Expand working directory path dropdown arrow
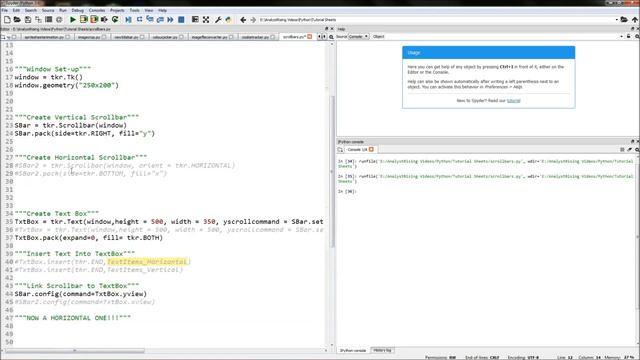This screenshot has height=360, width=640. click(x=616, y=20)
